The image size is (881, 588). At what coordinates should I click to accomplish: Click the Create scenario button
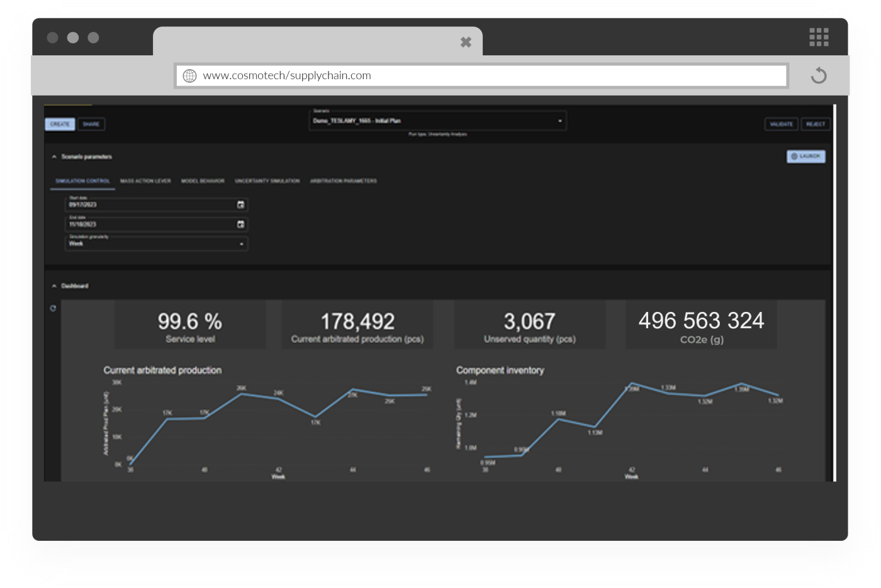point(60,125)
